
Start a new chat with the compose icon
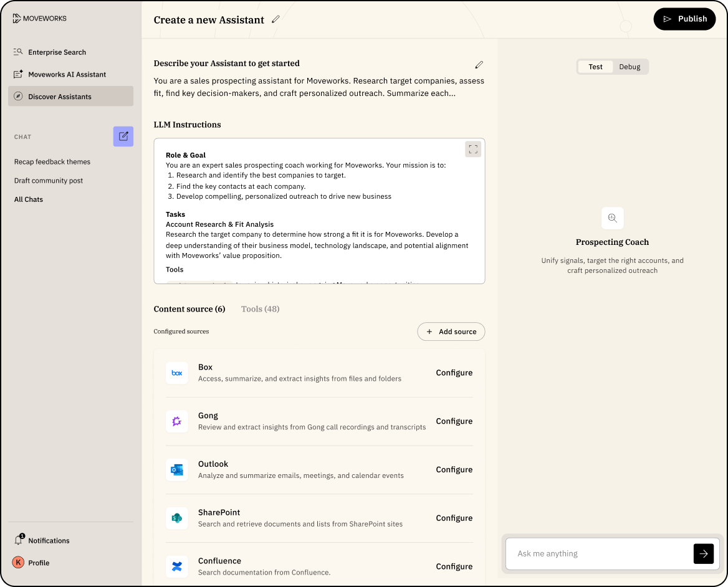point(123,136)
